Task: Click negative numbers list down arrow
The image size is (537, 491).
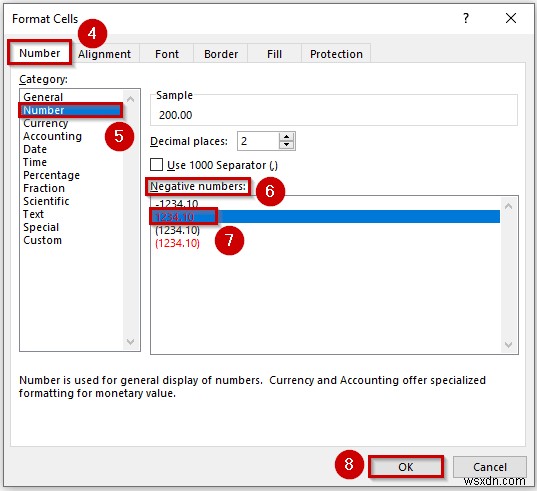Action: (x=509, y=344)
